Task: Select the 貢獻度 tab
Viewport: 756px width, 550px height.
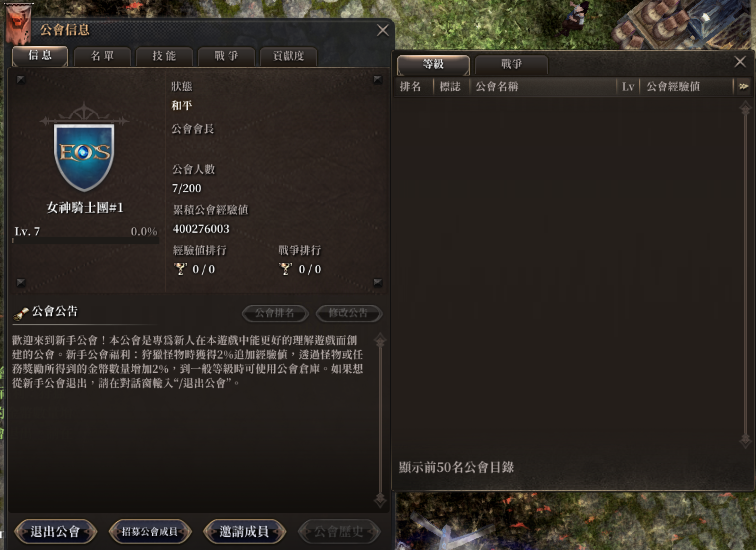Action: (x=288, y=56)
